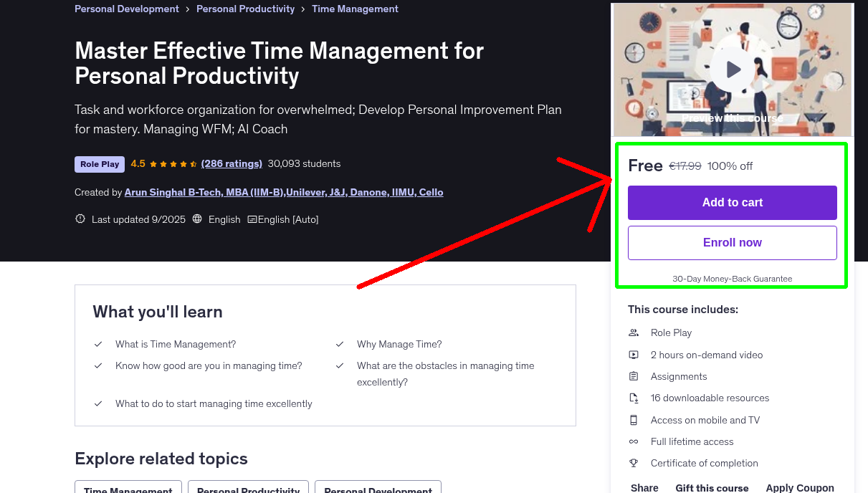The height and width of the screenshot is (493, 868).
Task: Click Gift this course
Action: (x=712, y=487)
